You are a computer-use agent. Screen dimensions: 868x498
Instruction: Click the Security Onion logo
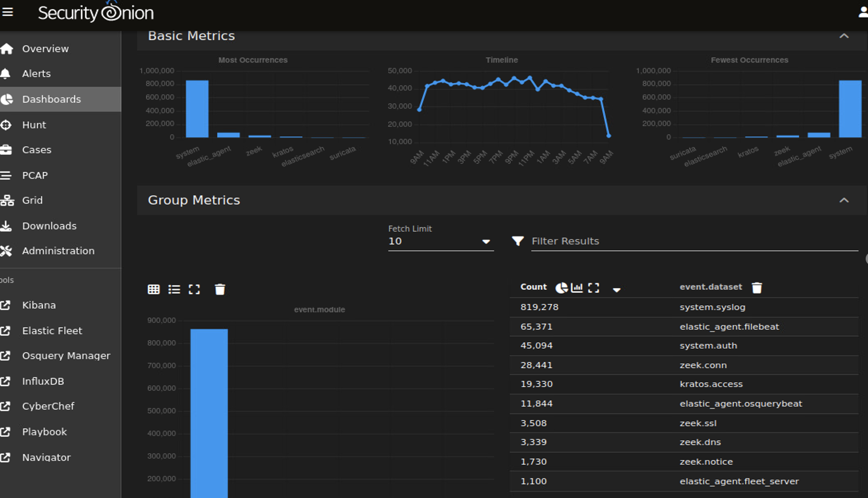point(96,12)
